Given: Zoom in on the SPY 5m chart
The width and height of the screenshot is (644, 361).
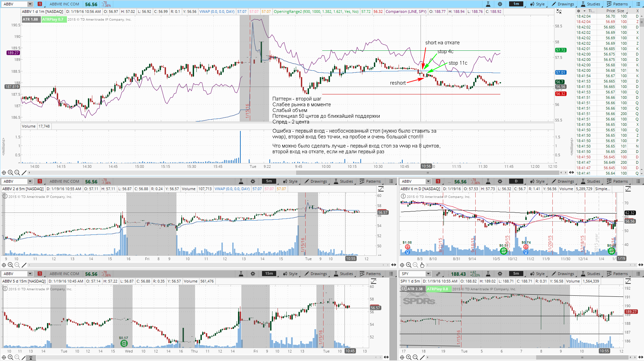Looking at the screenshot, I should click(x=409, y=357).
